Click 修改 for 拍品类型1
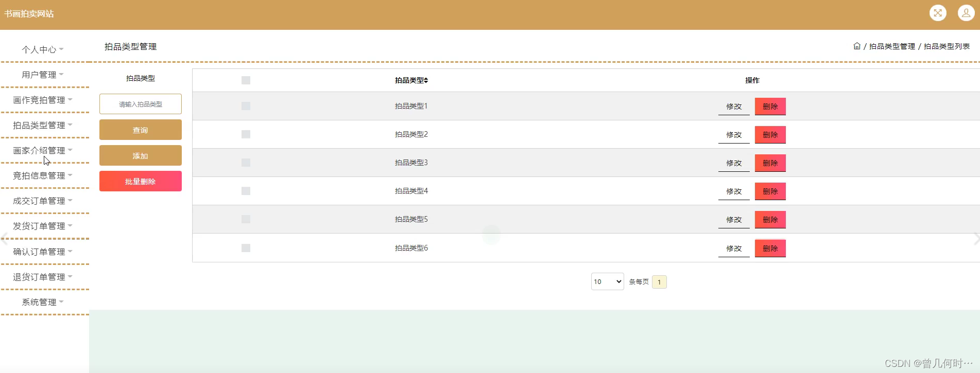Viewport: 980px width, 373px height. (734, 106)
